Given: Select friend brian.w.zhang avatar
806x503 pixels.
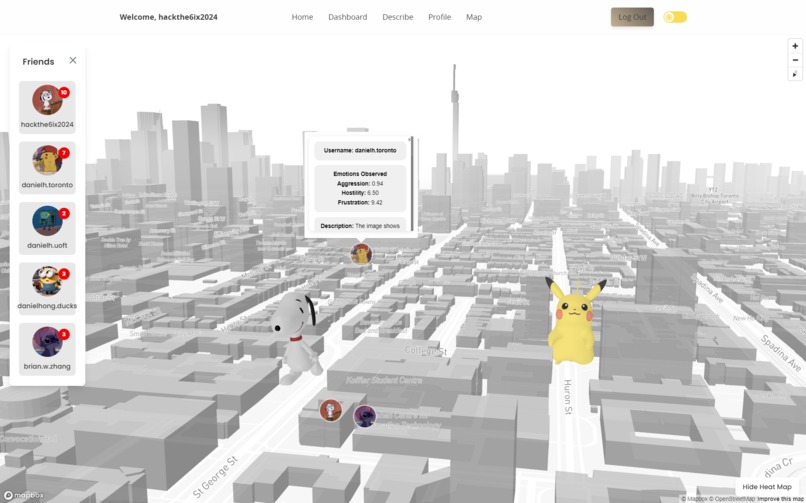Looking at the screenshot, I should 47,342.
